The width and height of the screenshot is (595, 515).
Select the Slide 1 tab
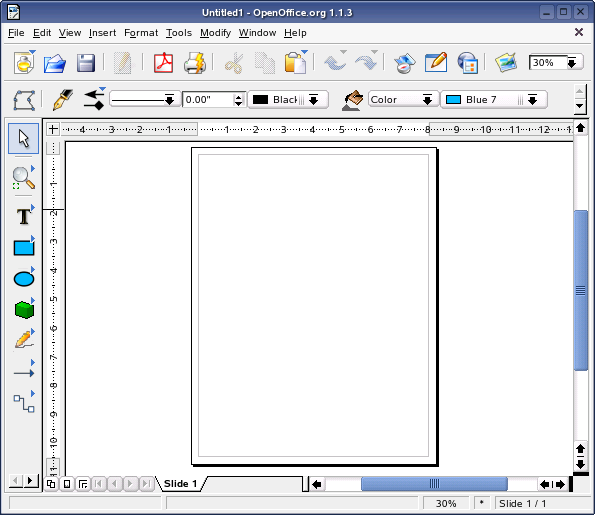180,484
